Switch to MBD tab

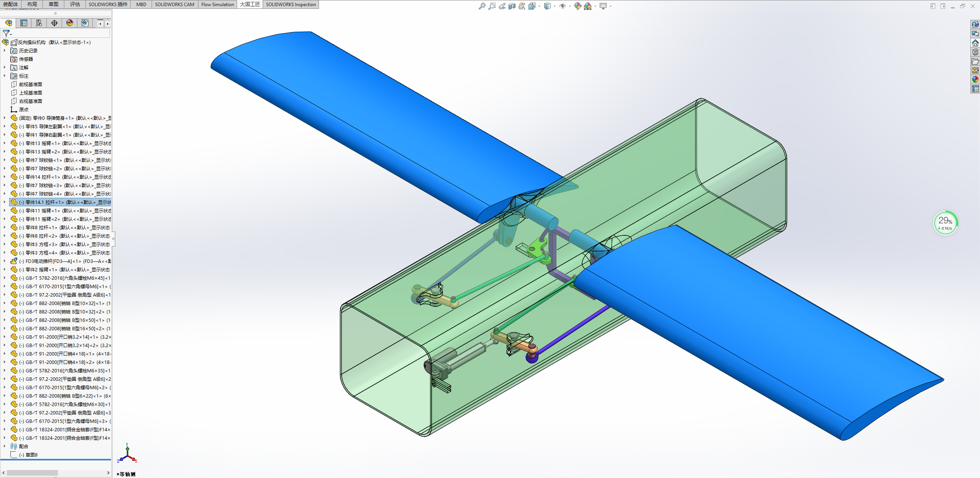click(141, 4)
